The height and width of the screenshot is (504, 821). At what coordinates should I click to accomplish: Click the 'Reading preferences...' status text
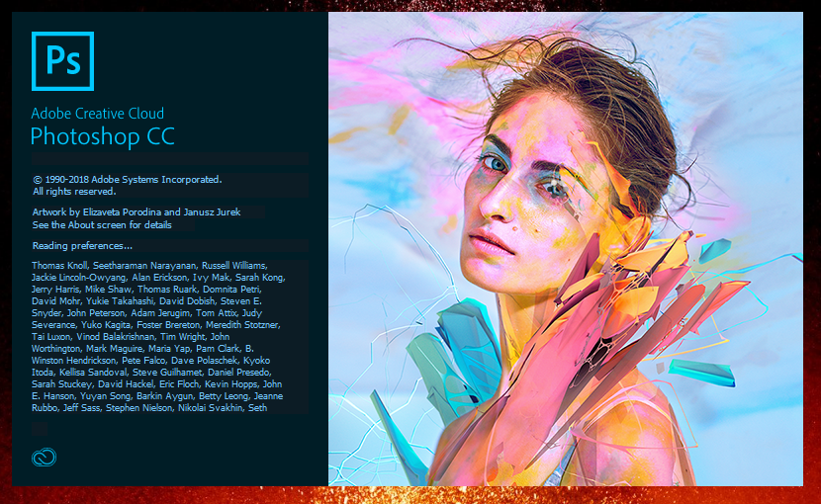click(x=82, y=246)
